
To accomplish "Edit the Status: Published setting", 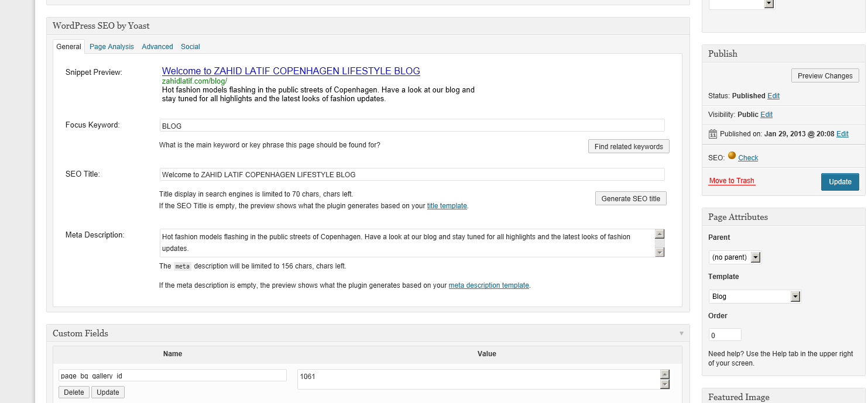I will (x=773, y=96).
